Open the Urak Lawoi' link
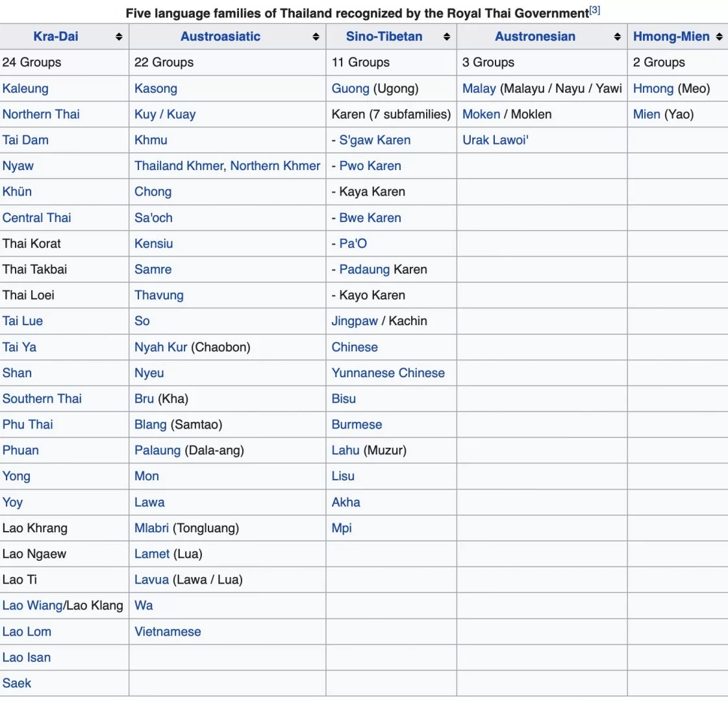 coord(496,140)
